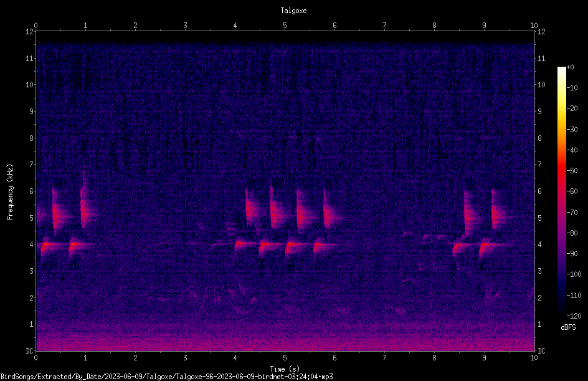Click the '3' tick on the bottom time axis

pos(185,358)
